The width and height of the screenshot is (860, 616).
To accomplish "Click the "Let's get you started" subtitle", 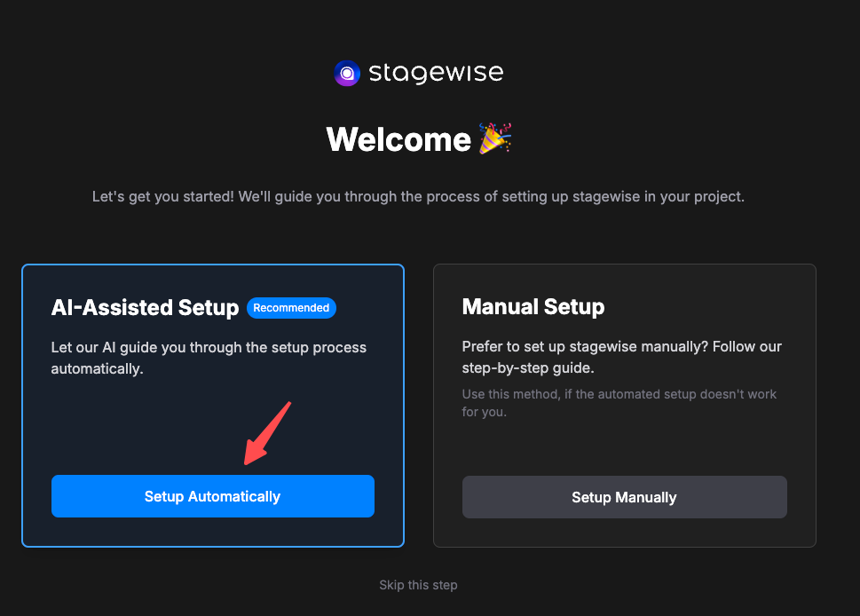I will click(418, 196).
